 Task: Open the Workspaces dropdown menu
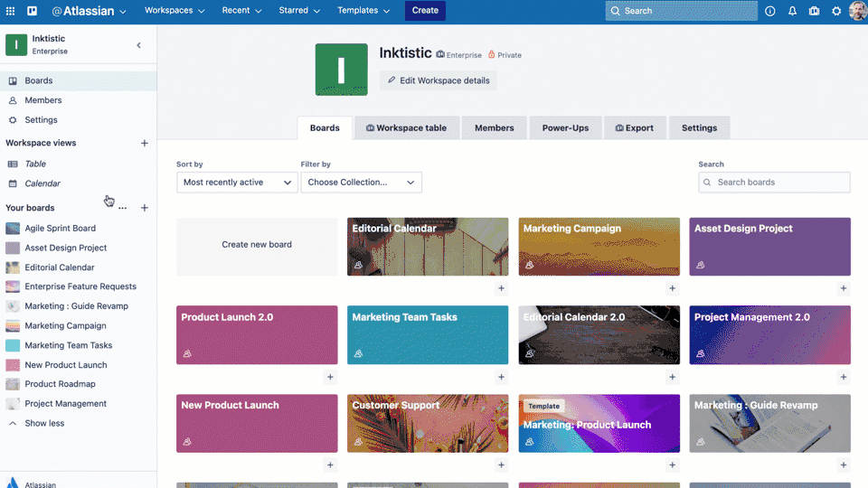click(x=175, y=11)
